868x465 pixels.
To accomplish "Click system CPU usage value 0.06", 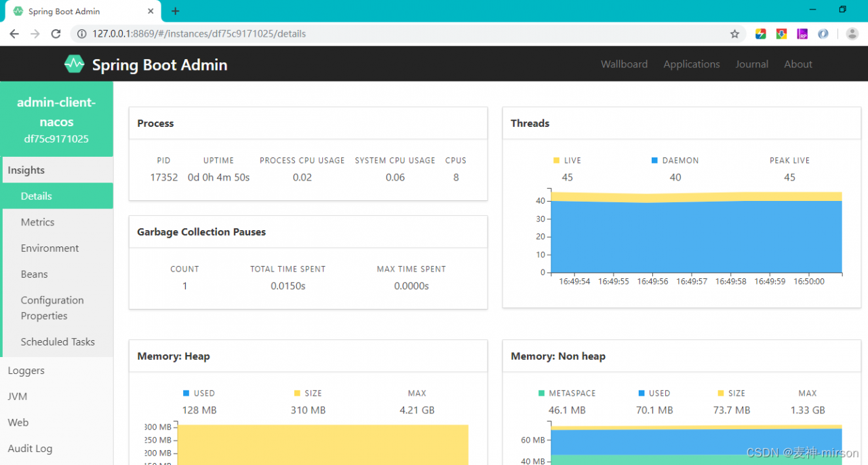I will tap(395, 177).
